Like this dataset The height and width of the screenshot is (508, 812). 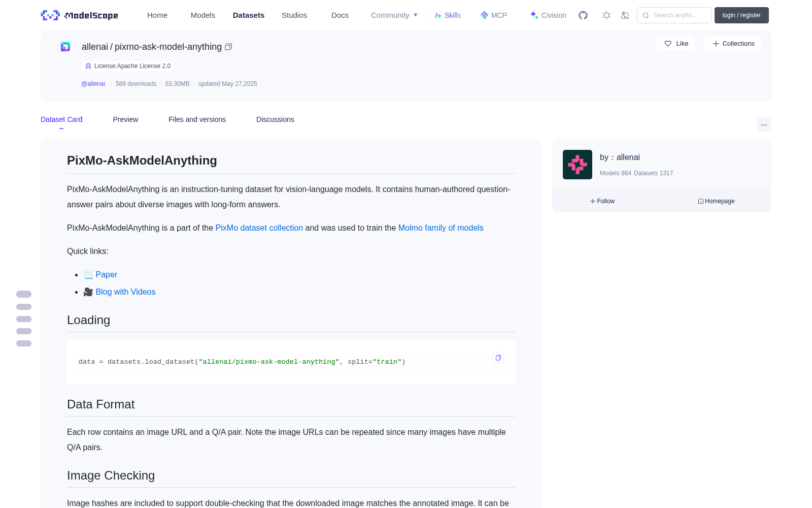tap(675, 44)
